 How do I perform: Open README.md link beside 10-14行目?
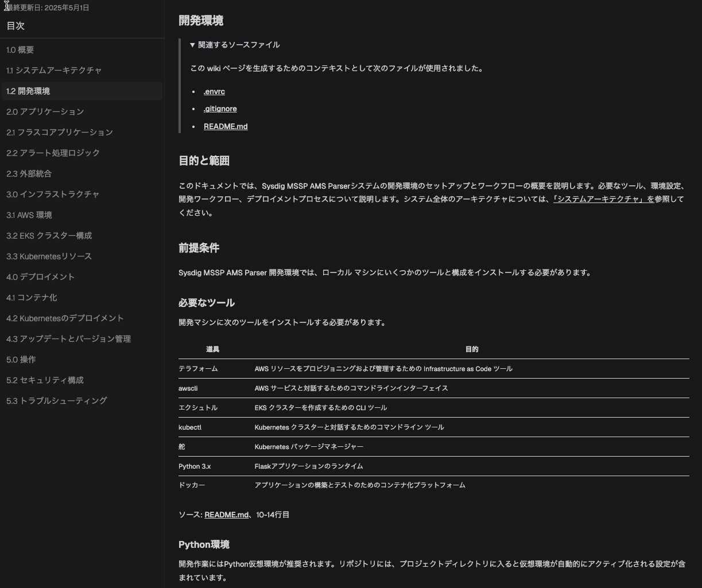[x=226, y=515]
